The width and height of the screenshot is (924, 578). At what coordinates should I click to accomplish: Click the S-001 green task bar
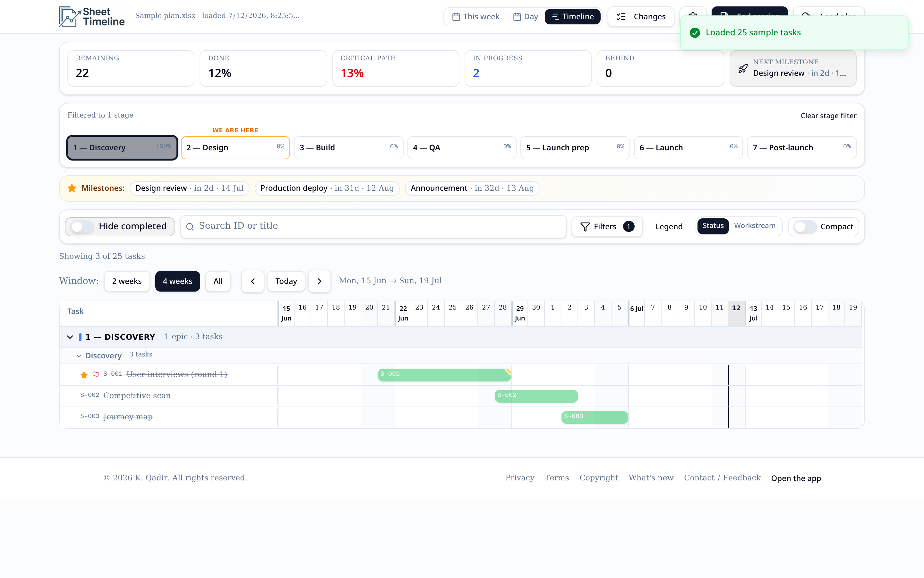pos(444,375)
